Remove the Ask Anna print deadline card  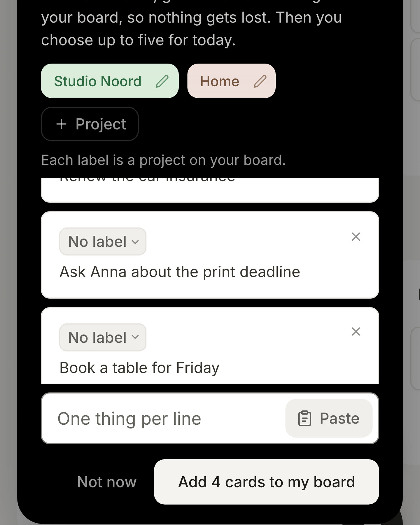coord(356,237)
